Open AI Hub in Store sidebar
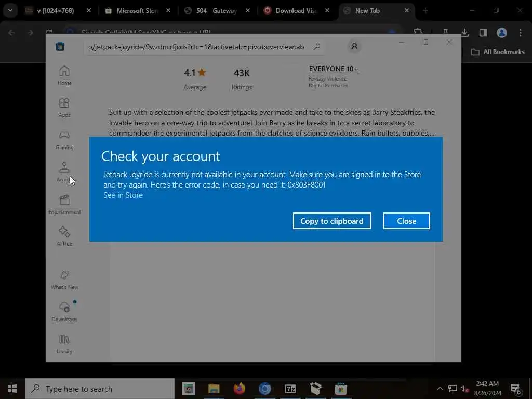 (x=64, y=236)
